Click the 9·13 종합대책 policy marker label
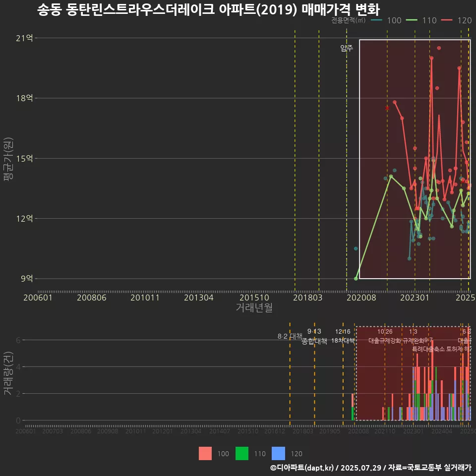The width and height of the screenshot is (476, 476). coord(314,336)
